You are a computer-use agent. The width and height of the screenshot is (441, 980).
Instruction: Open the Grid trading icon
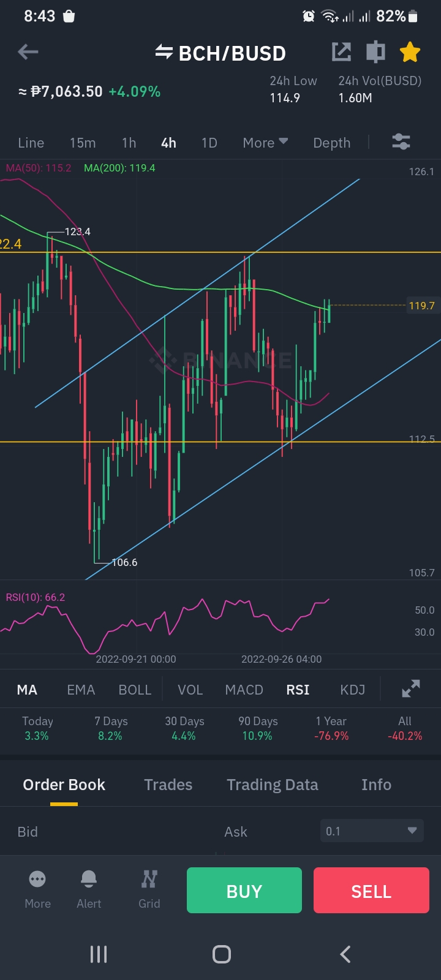pos(149,880)
